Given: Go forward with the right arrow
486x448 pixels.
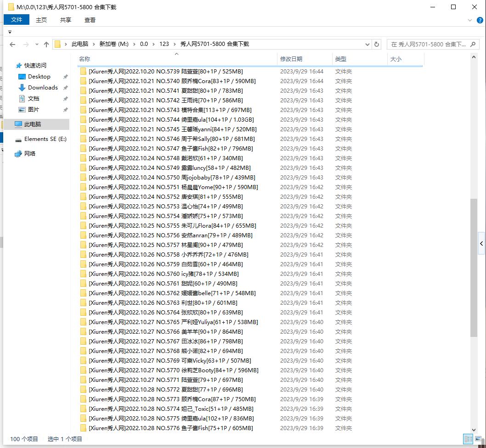Looking at the screenshot, I should click(x=26, y=45).
